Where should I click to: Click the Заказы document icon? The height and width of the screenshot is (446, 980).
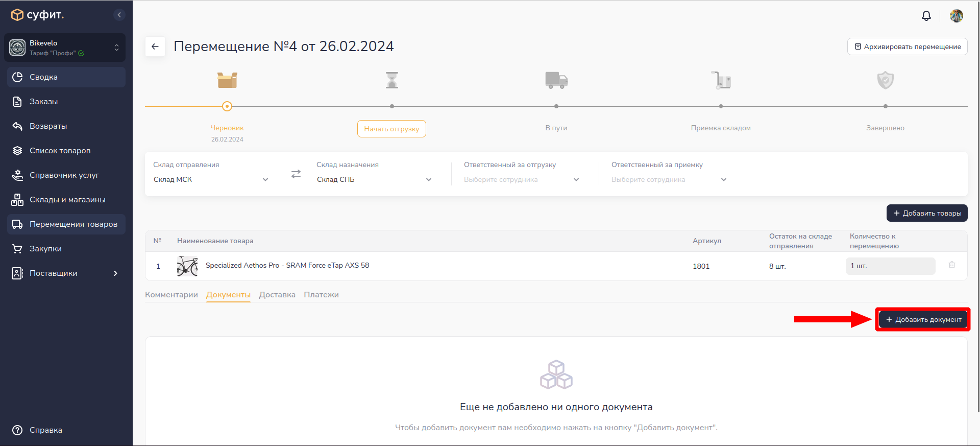[x=17, y=102]
